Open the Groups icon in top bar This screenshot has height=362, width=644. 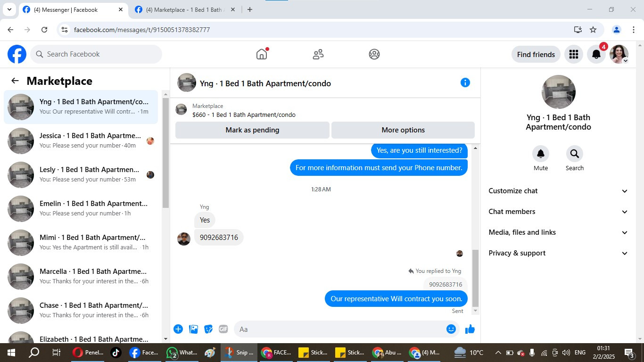click(x=374, y=54)
